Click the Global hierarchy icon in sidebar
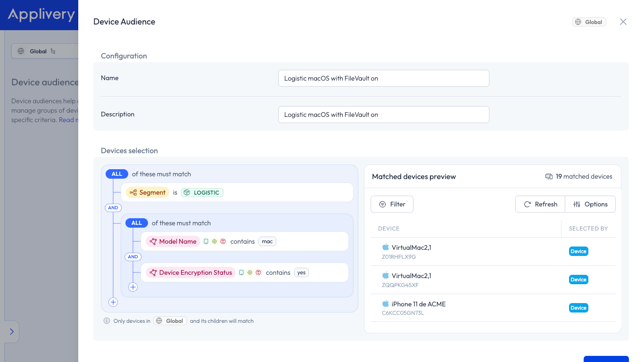Image resolution: width=644 pixels, height=362 pixels. [53, 51]
